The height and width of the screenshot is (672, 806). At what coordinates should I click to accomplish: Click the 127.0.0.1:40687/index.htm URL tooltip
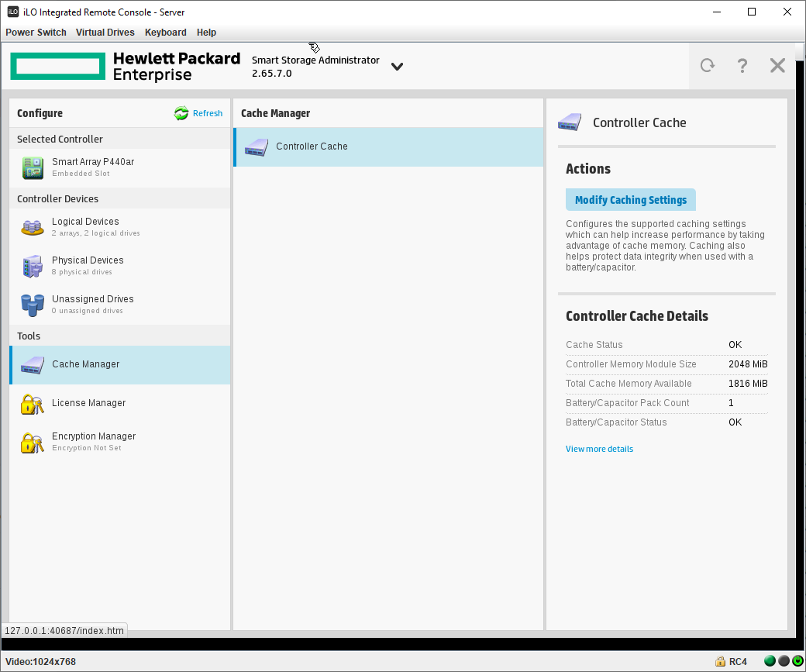(x=64, y=630)
